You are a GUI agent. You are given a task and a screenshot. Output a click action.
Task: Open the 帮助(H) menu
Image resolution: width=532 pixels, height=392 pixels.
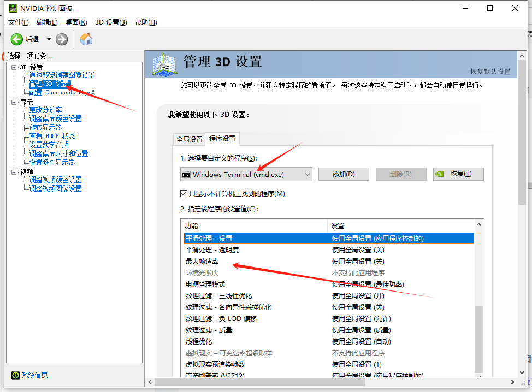tap(146, 22)
